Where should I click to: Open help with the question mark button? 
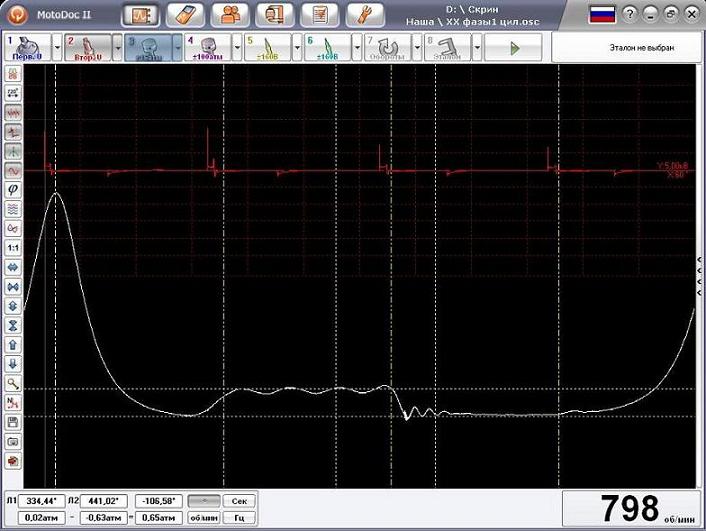tap(630, 14)
